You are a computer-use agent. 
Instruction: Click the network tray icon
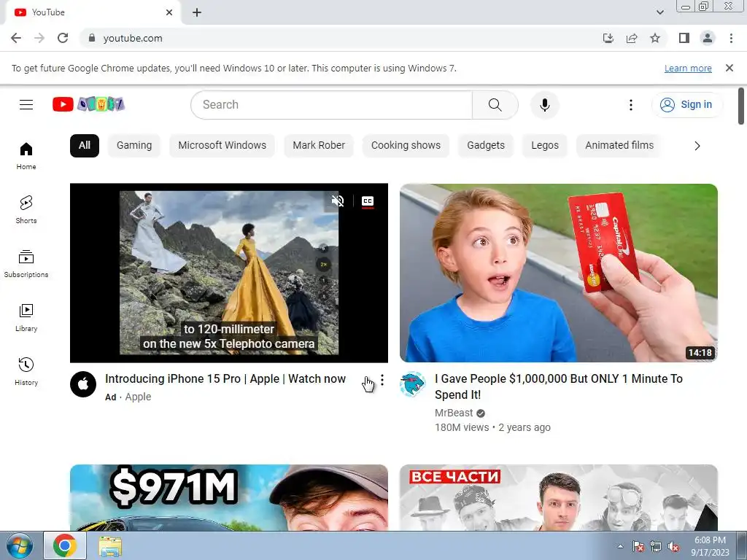coord(656,547)
